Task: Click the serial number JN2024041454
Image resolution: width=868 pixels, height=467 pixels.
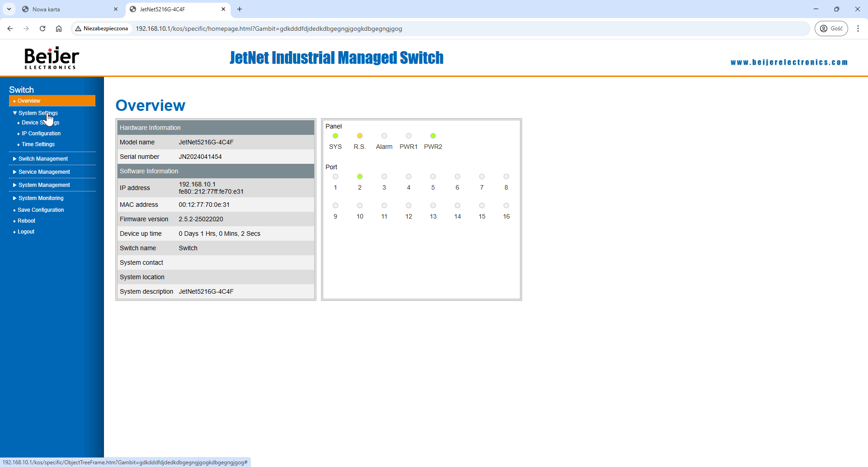Action: pyautogui.click(x=200, y=157)
